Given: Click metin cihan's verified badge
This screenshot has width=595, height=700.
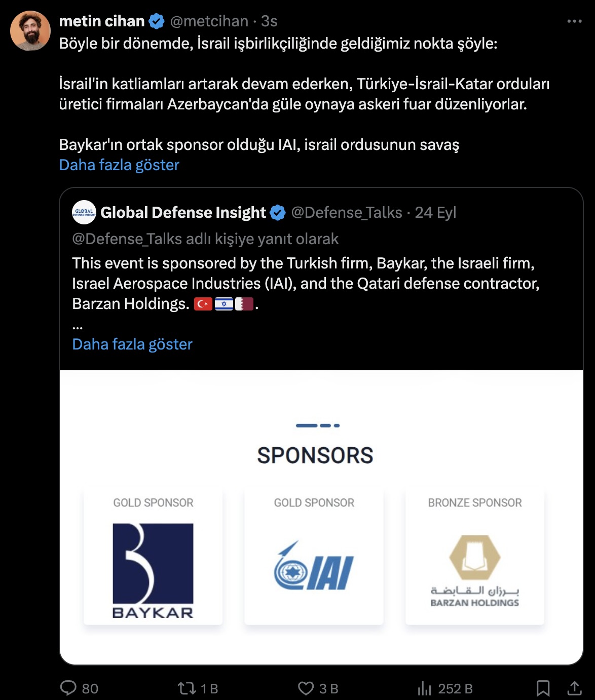Looking at the screenshot, I should [157, 21].
